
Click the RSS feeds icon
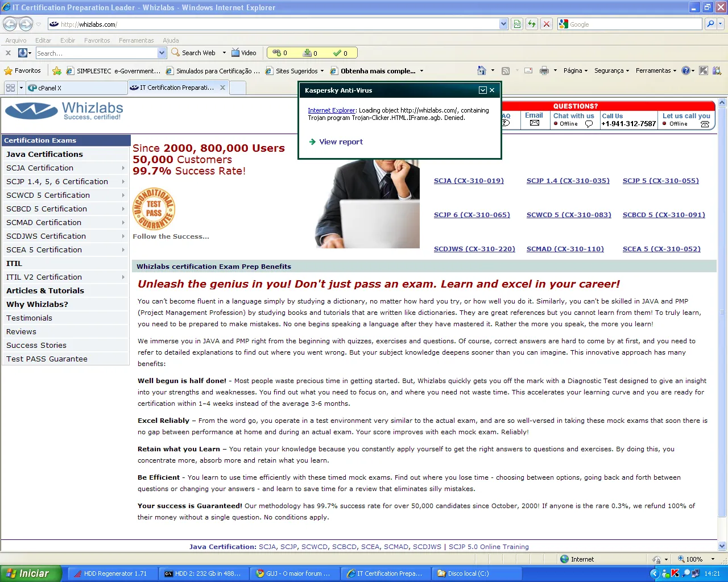(x=506, y=70)
